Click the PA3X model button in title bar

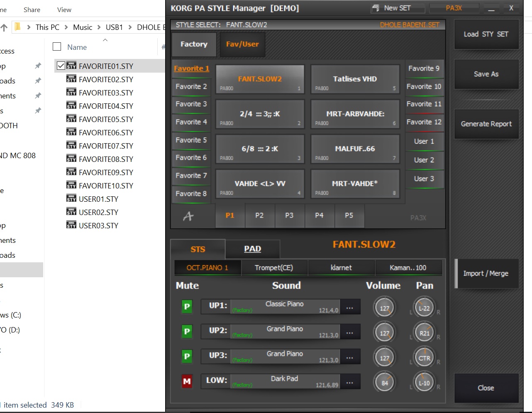click(x=454, y=8)
